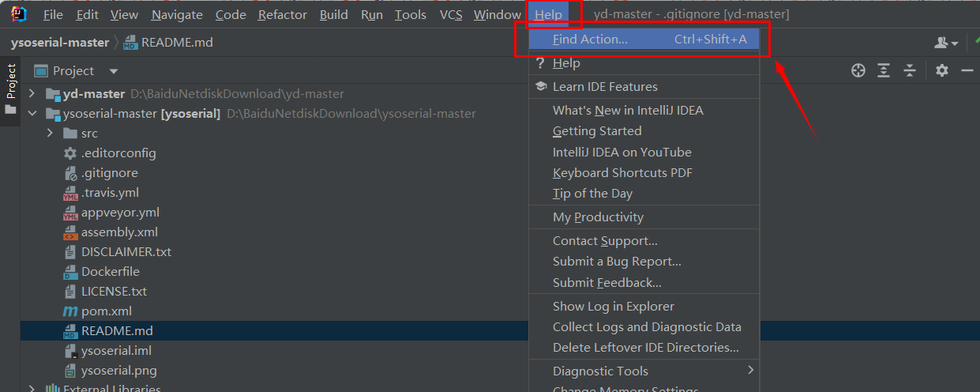Select Dockerfile in project tree
Viewport: 980px width, 392px height.
click(111, 272)
